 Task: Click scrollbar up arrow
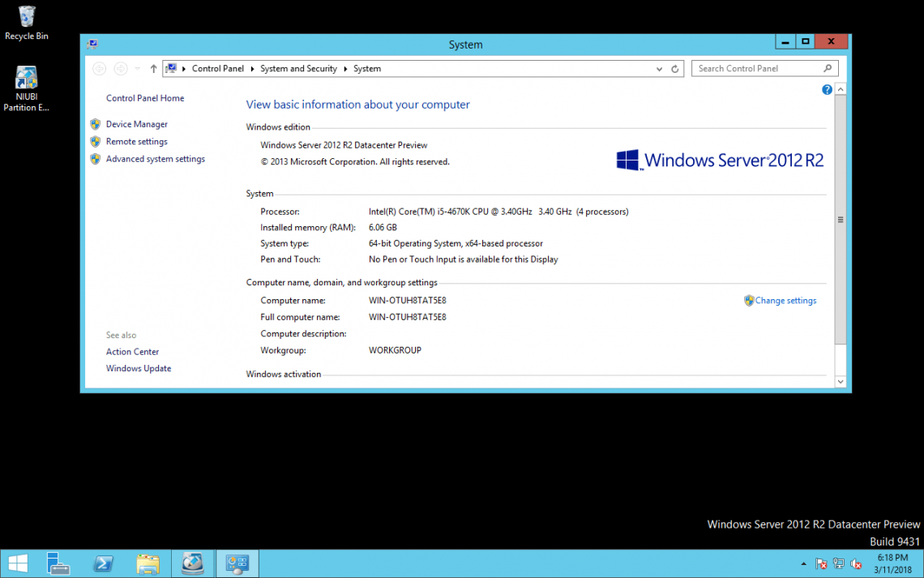point(841,89)
